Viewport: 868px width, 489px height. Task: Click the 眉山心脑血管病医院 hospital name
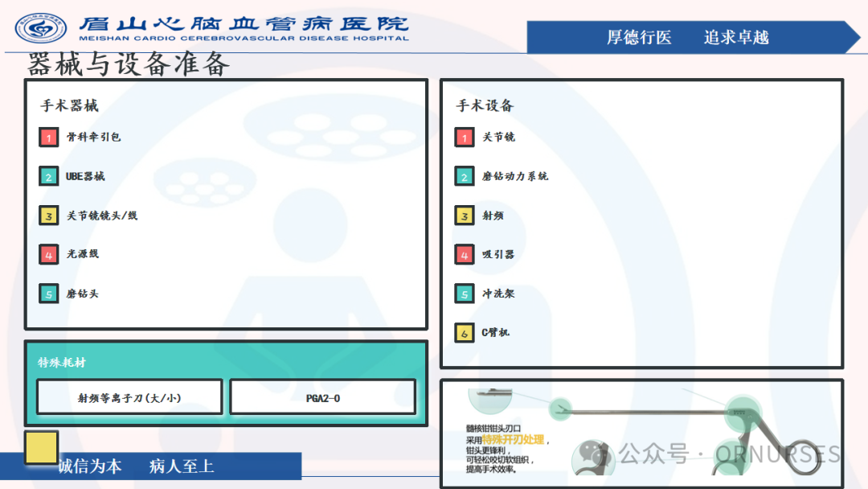point(244,24)
